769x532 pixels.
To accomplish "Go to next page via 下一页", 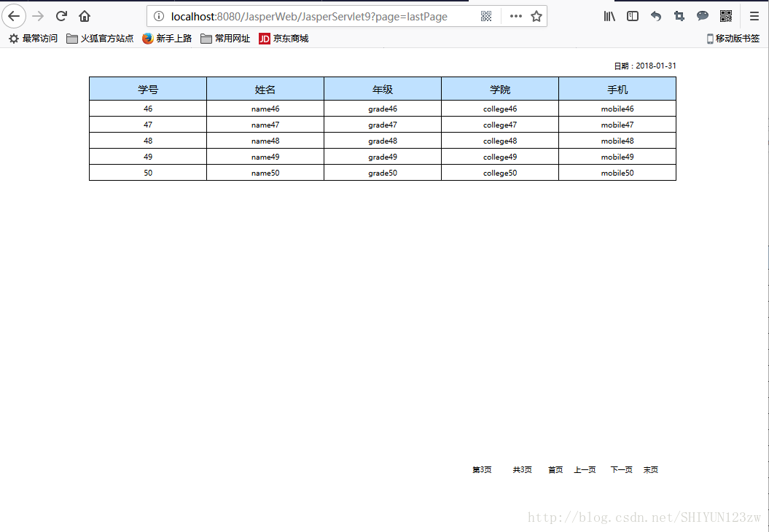I will [x=621, y=470].
